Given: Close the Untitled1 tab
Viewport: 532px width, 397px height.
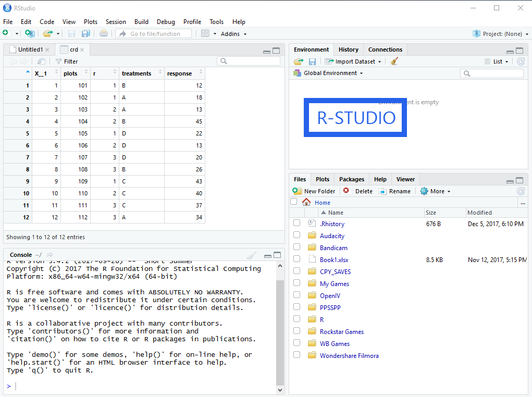Looking at the screenshot, I should (x=47, y=49).
